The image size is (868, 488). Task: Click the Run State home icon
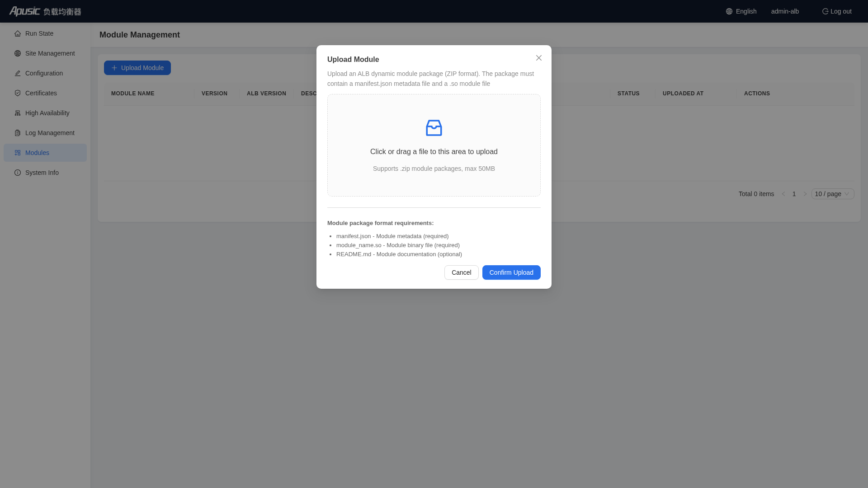[18, 33]
